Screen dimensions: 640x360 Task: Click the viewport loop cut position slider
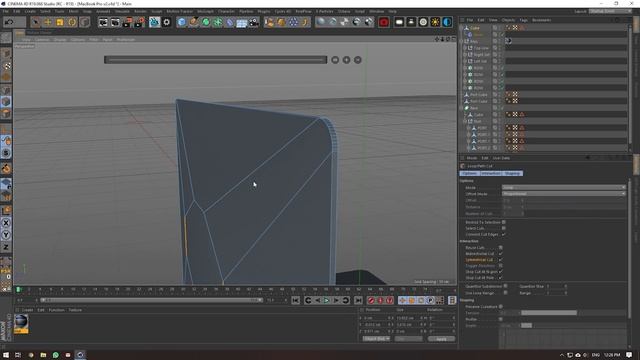(x=216, y=60)
